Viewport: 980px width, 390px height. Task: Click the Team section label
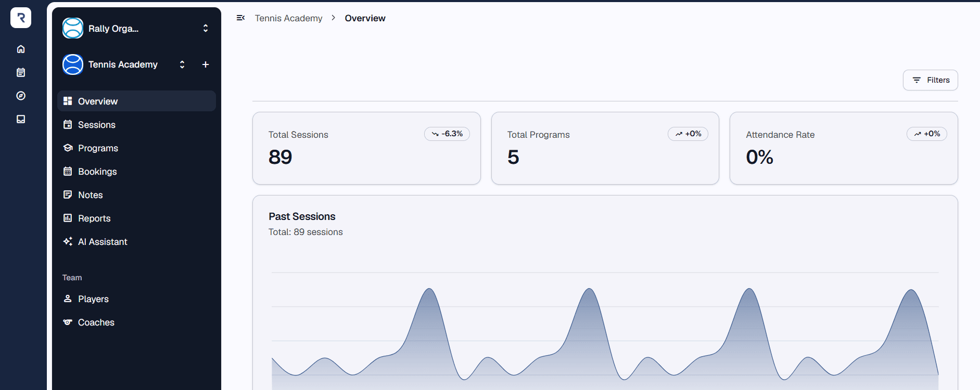click(x=72, y=278)
